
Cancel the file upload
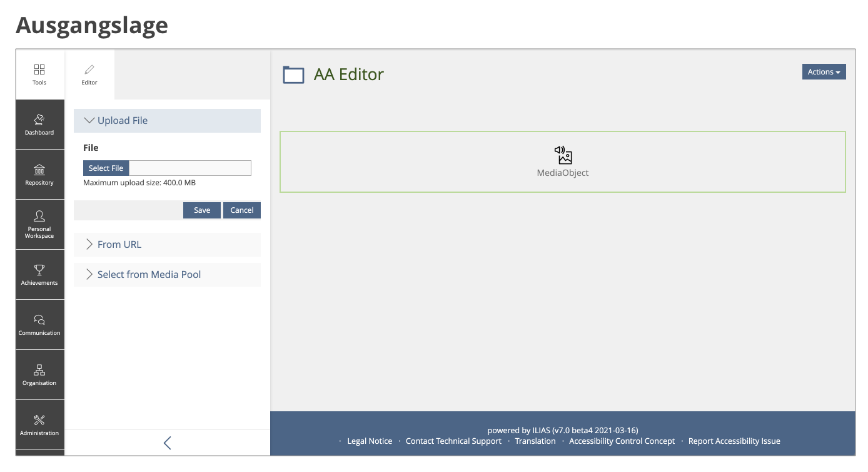pyautogui.click(x=242, y=210)
